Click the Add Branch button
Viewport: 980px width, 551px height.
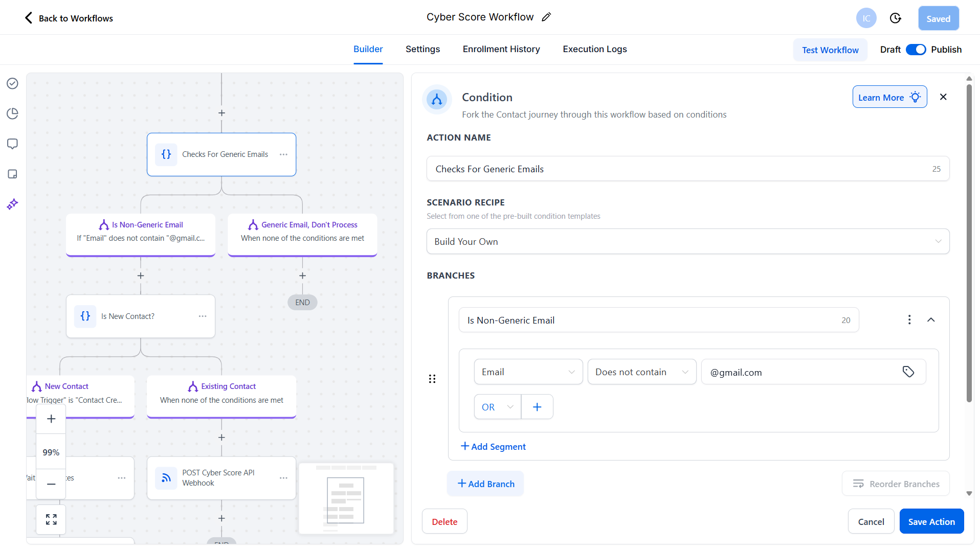point(485,484)
